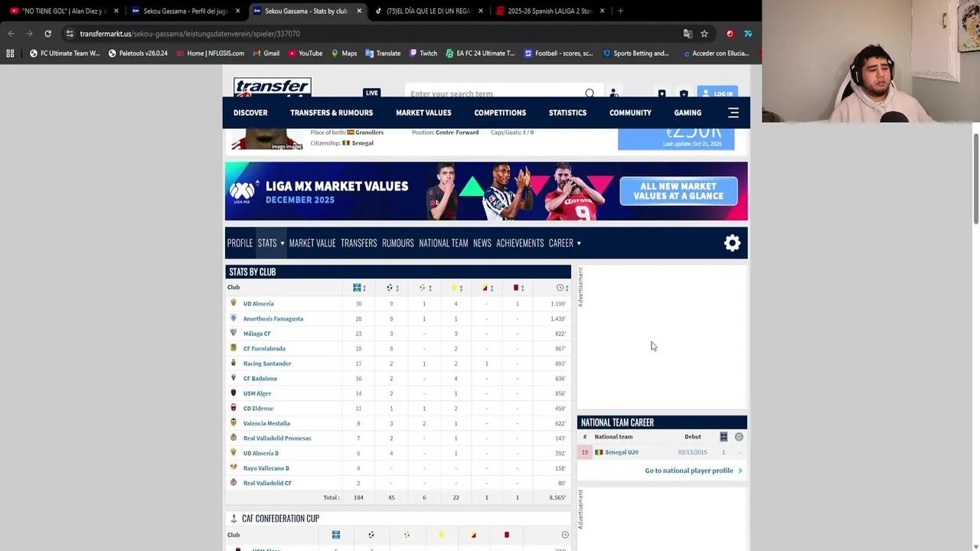Sort table by red cards icon
The width and height of the screenshot is (980, 551).
(x=516, y=288)
